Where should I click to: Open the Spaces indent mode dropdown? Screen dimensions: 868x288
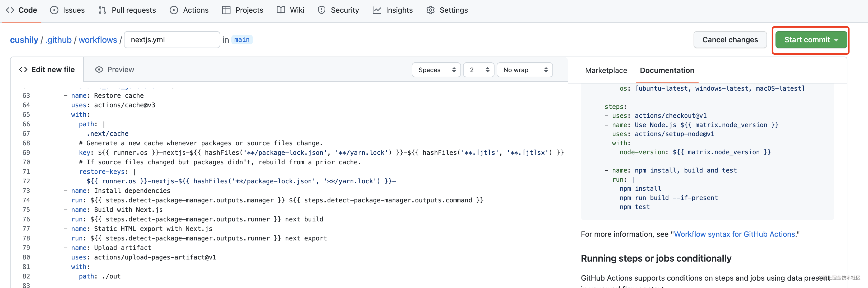pos(436,70)
